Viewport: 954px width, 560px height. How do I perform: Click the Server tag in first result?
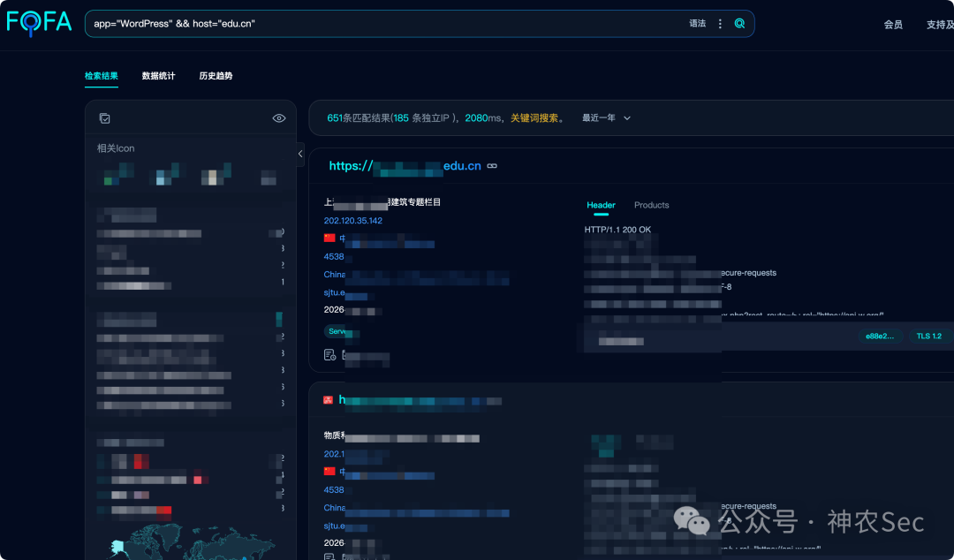coord(337,332)
